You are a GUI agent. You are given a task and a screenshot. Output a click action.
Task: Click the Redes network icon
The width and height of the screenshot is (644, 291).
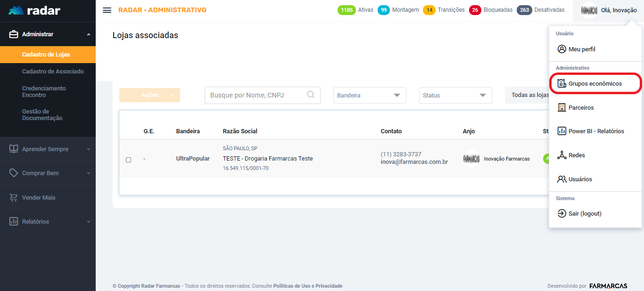point(561,155)
